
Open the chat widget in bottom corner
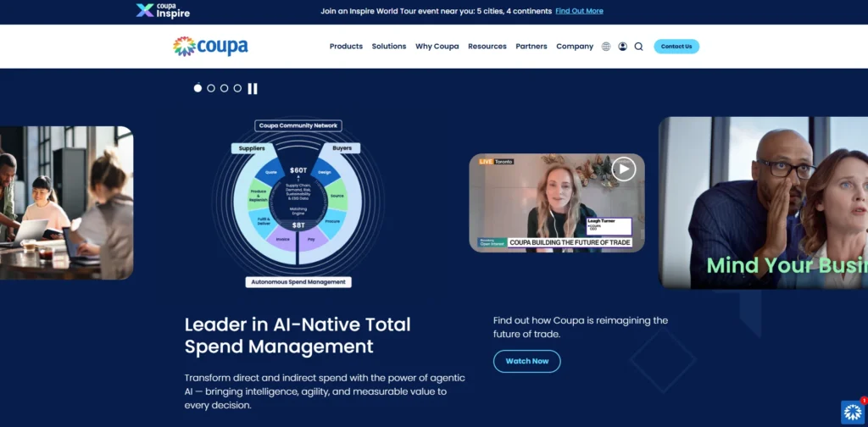tap(853, 412)
